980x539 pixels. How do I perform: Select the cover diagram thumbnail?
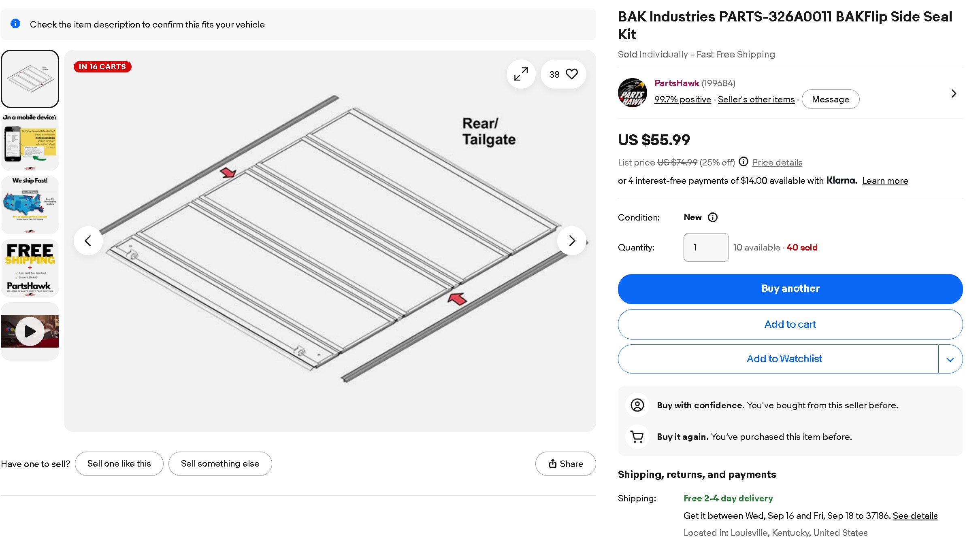coord(30,79)
